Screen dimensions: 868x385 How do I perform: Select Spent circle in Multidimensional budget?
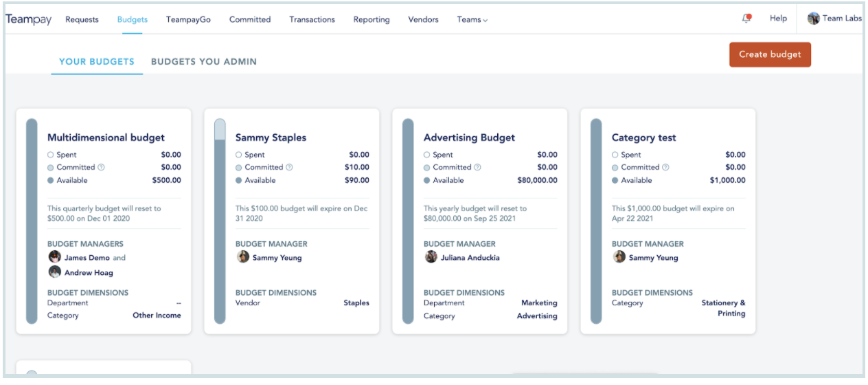coord(51,155)
